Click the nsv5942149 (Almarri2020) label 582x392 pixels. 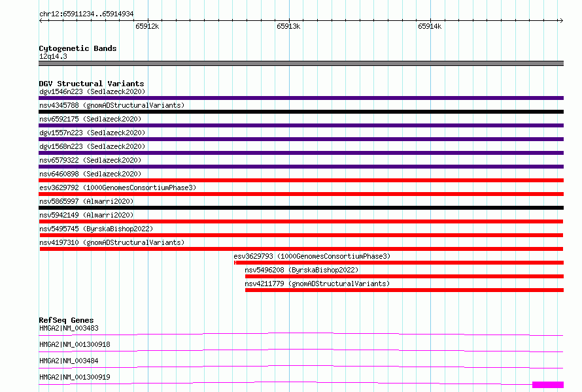pyautogui.click(x=86, y=215)
